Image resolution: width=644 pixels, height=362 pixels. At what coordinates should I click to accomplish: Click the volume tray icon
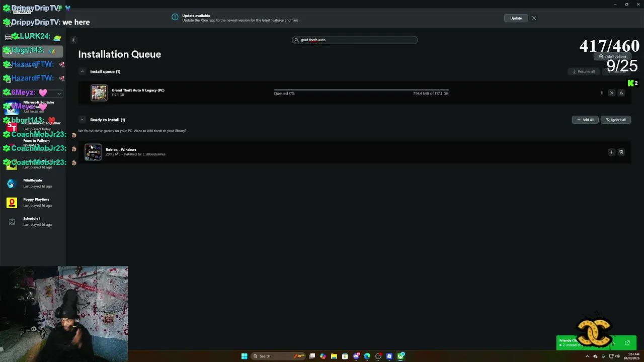[617, 356]
